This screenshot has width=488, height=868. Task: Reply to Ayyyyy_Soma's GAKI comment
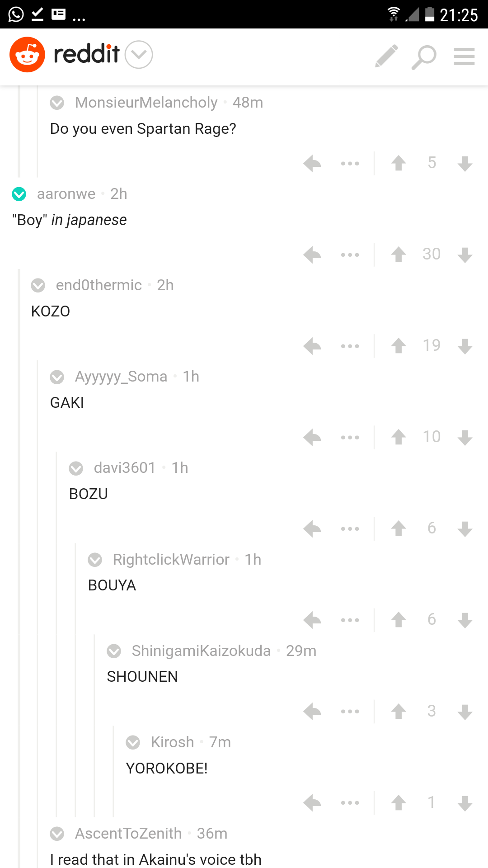(x=312, y=437)
